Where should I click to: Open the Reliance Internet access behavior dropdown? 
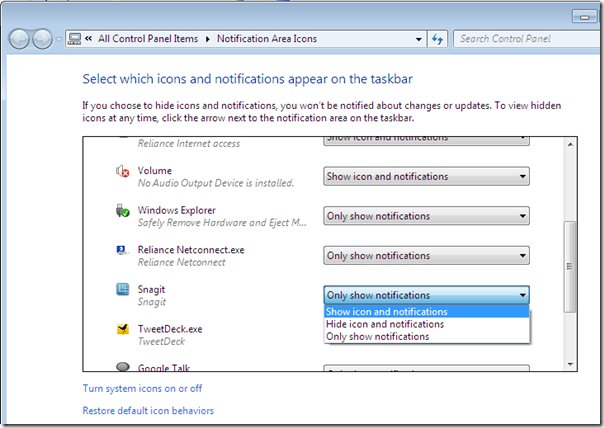[x=426, y=141]
